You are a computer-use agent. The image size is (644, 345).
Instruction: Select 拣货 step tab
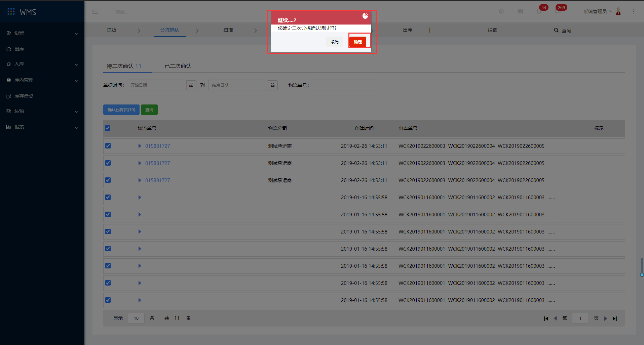click(x=112, y=30)
